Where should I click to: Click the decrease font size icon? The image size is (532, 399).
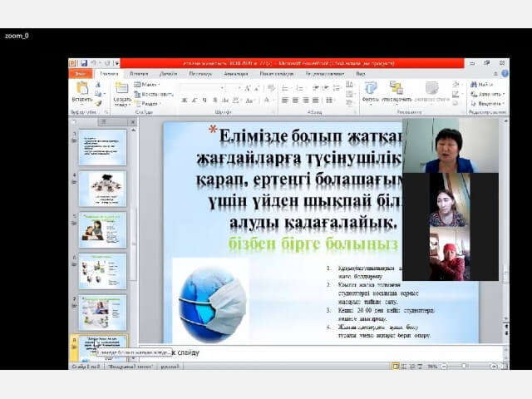click(257, 88)
